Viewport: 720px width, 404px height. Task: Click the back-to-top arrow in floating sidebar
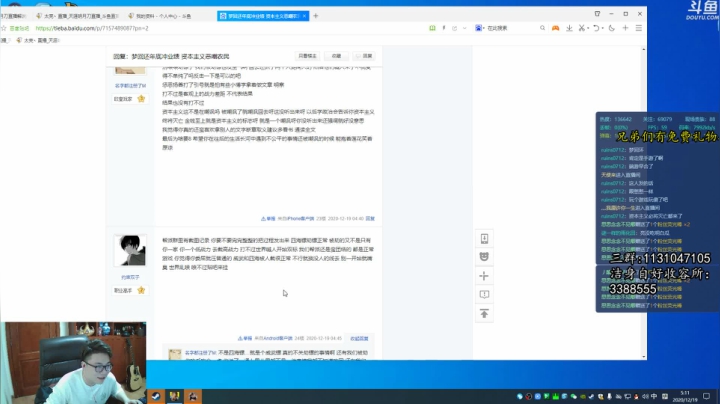pyautogui.click(x=484, y=314)
